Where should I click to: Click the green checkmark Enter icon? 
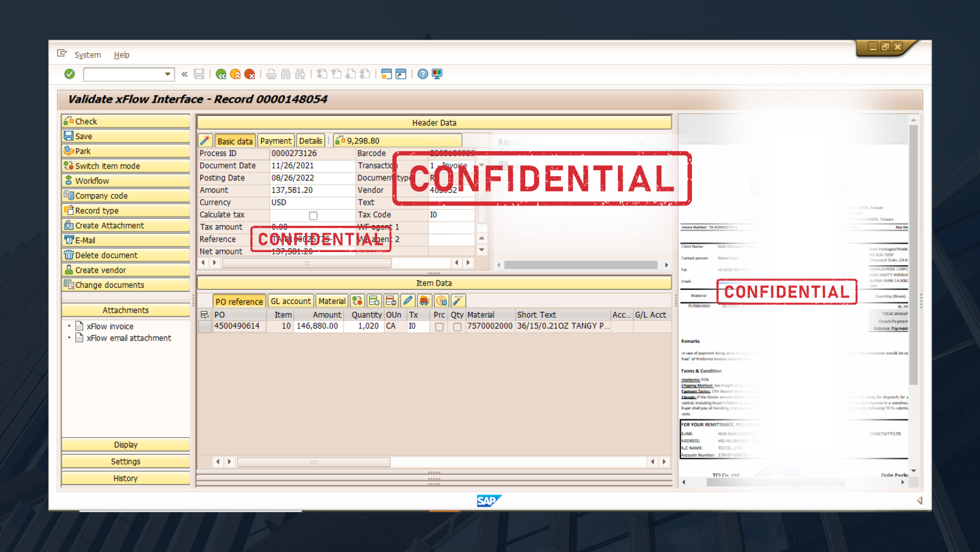tap(69, 74)
